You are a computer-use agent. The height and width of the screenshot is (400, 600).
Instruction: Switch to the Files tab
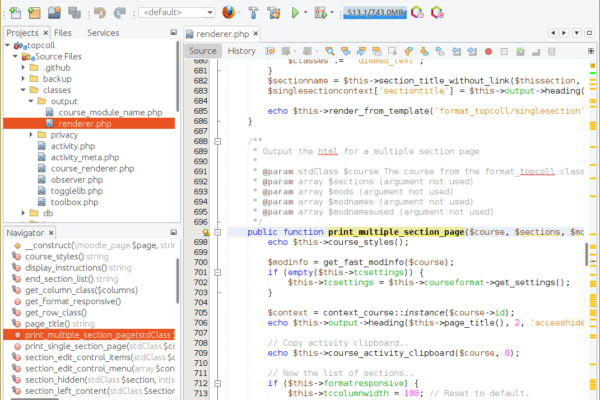(63, 33)
